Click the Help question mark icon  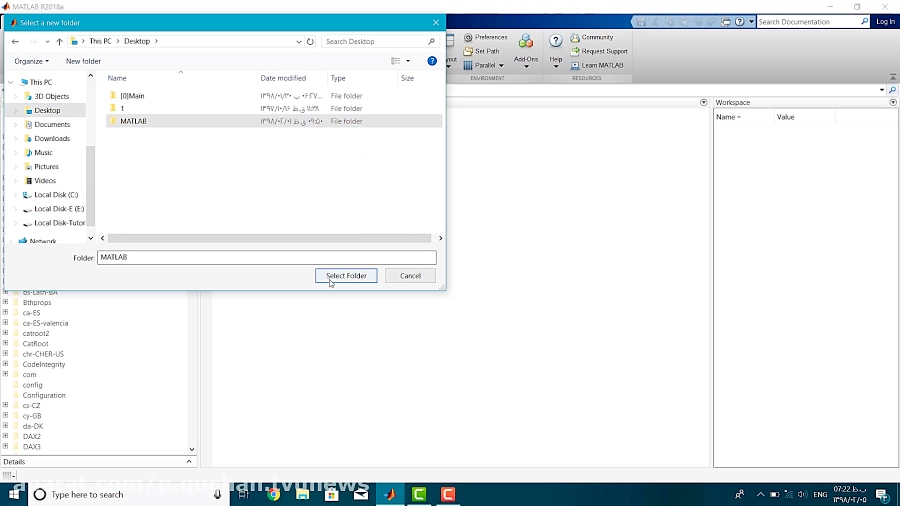[x=556, y=41]
